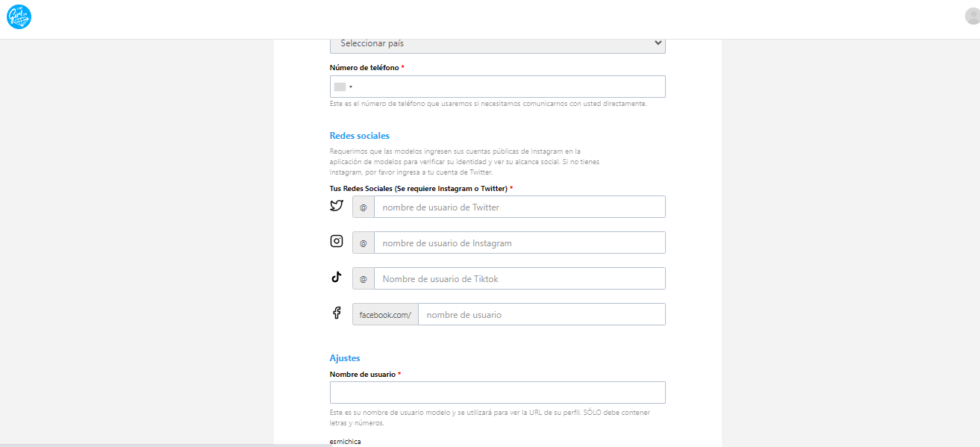Click the @ prefix beside the Tiktok field

tap(363, 279)
